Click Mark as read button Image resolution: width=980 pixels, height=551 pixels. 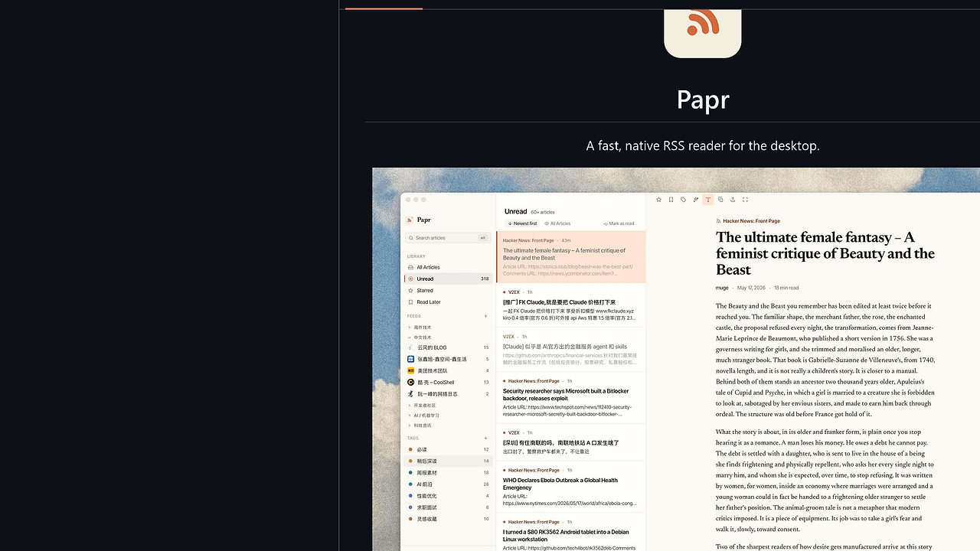click(x=619, y=223)
